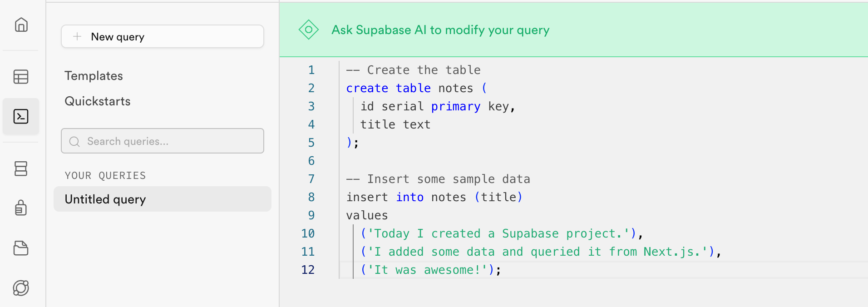The image size is (868, 307).
Task: Open the Quickstarts section
Action: point(98,101)
